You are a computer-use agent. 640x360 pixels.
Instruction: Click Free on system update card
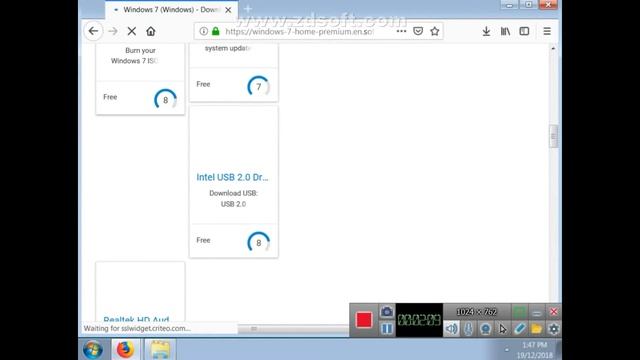(203, 84)
